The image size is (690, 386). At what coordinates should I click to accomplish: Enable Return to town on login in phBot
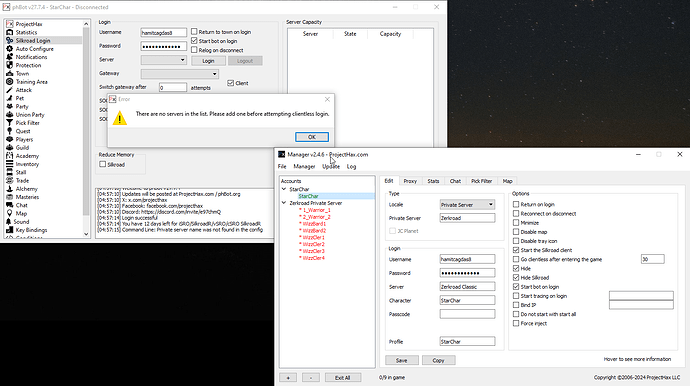coord(194,32)
